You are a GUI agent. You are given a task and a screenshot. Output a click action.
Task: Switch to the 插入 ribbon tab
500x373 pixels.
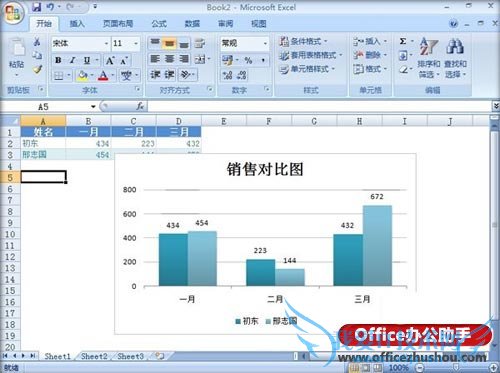coord(77,24)
